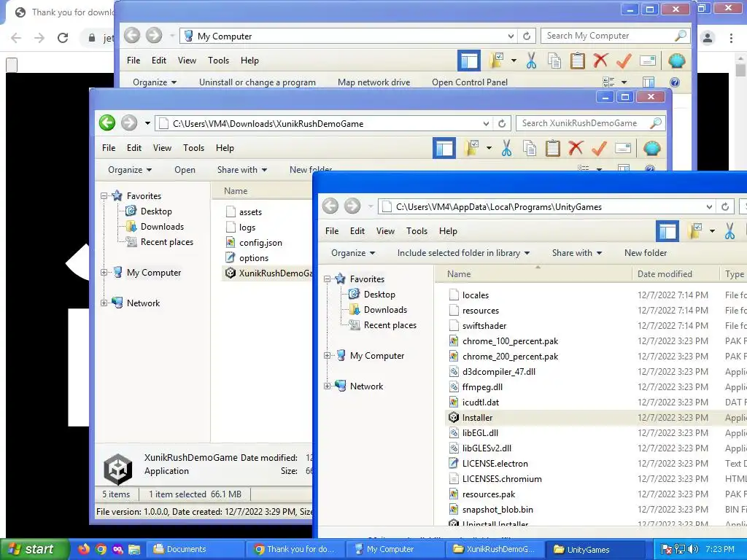Screen dimensions: 747x560
Task: Open Edit menu in XunikRushDemoGame window
Action: (134, 148)
